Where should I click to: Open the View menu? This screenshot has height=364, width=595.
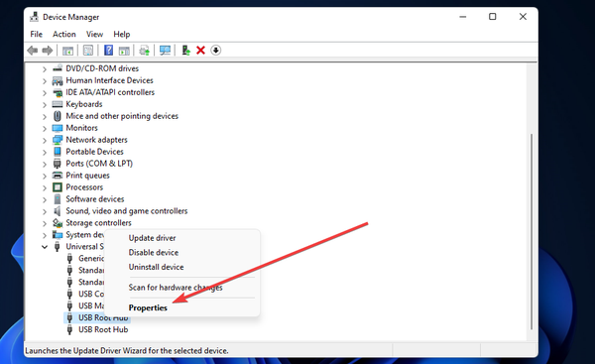[94, 34]
